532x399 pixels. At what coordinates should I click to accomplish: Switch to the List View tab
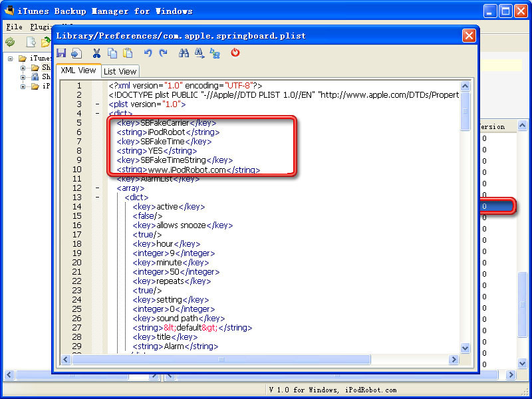pos(120,72)
